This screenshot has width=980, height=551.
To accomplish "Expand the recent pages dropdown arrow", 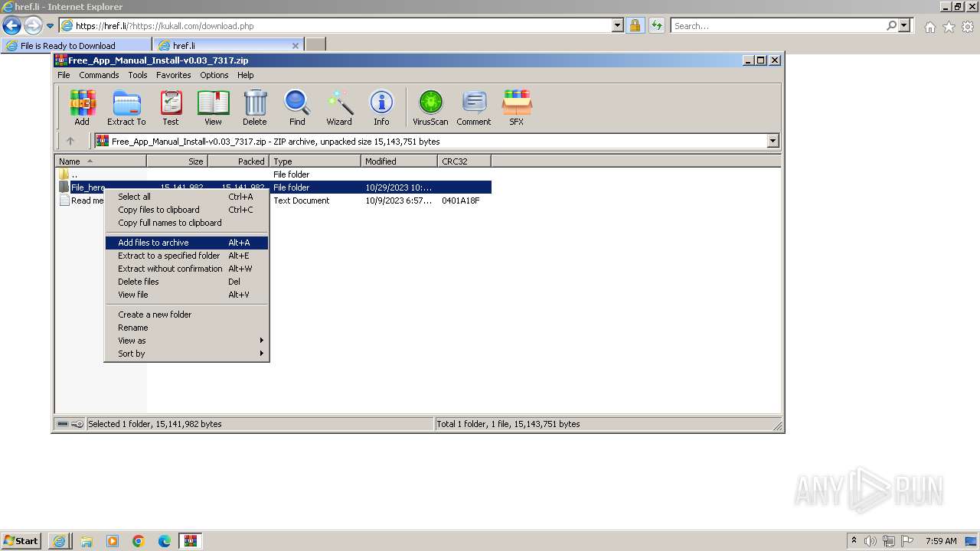I will [x=51, y=26].
